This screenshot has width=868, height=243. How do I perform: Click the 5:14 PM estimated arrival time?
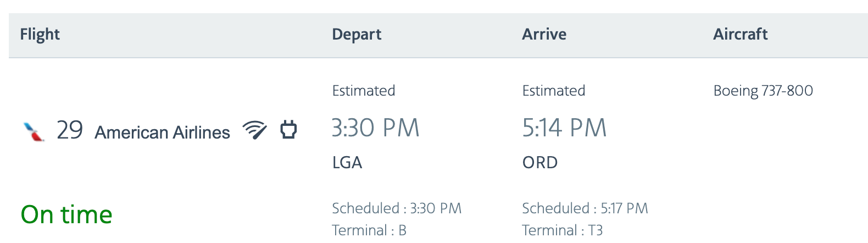point(564,128)
